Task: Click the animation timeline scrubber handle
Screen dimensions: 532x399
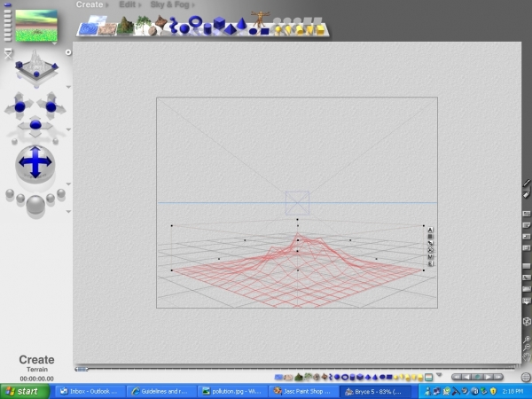Action: (x=81, y=369)
